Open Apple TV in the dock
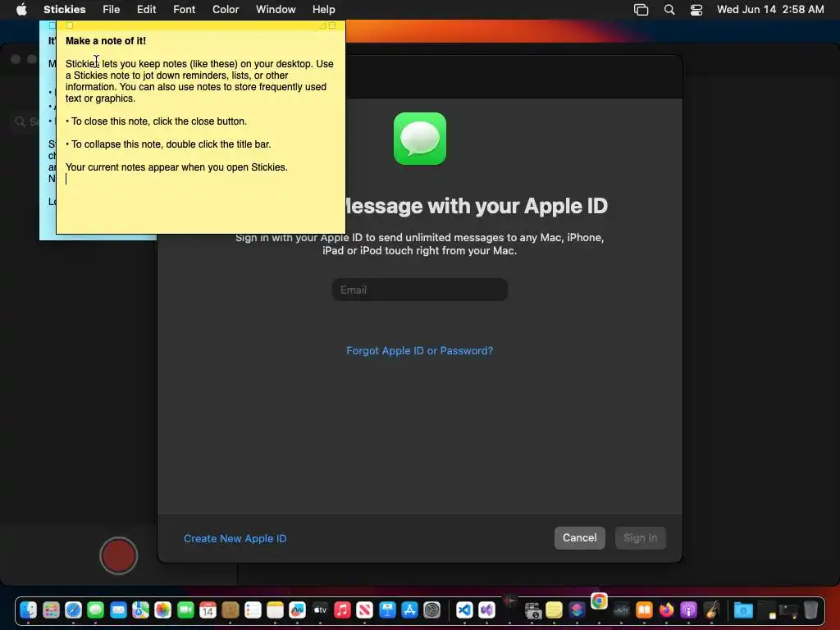Screen dimensions: 840x630 [320, 609]
